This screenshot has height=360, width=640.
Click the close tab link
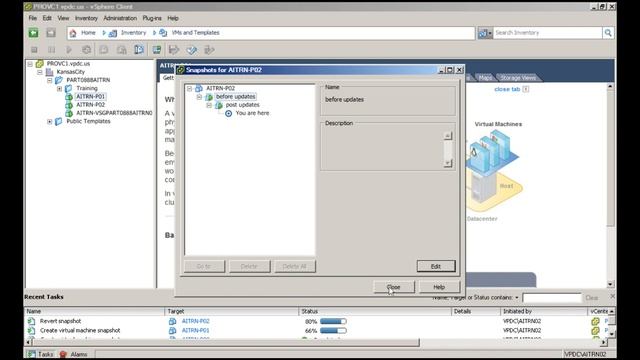(x=507, y=89)
